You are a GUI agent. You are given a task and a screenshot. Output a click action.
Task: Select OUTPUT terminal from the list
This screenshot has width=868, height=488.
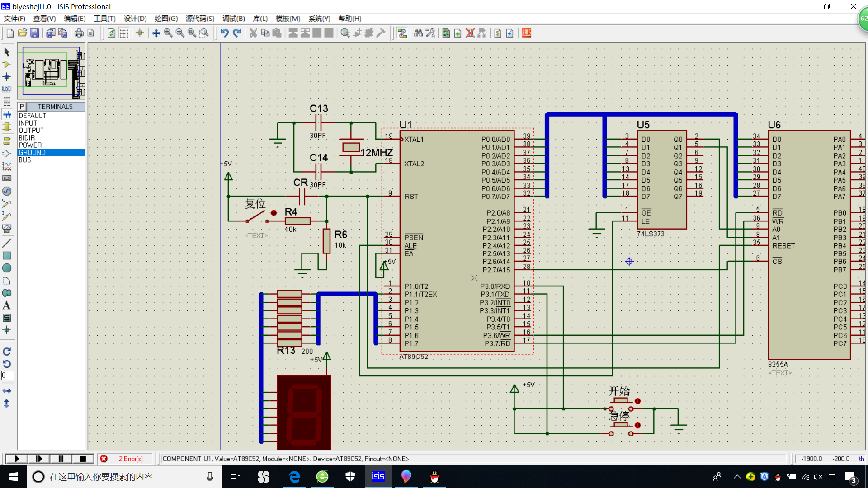point(31,131)
